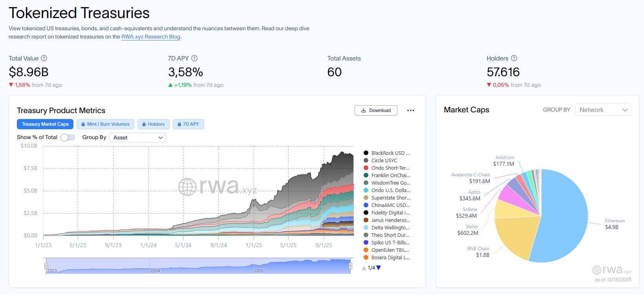Open the RWA.xyz Research Blog link

tap(151, 37)
